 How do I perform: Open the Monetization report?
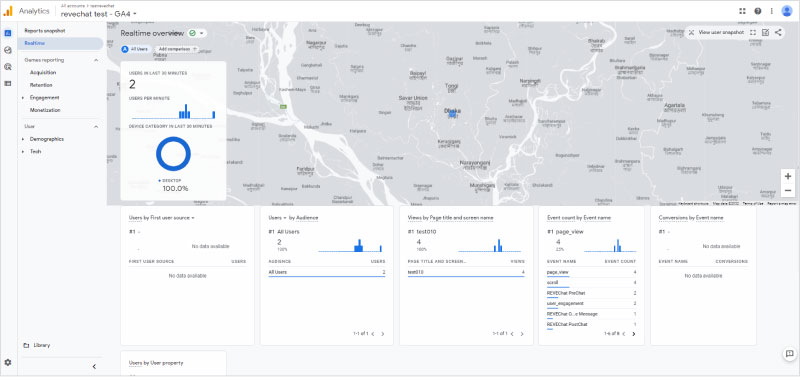45,110
